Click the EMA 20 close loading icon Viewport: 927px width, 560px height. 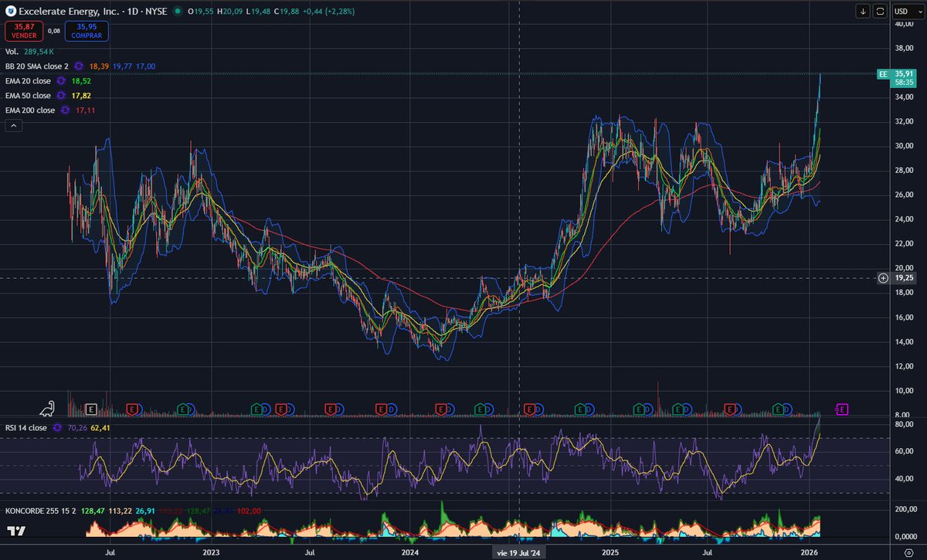tap(61, 81)
